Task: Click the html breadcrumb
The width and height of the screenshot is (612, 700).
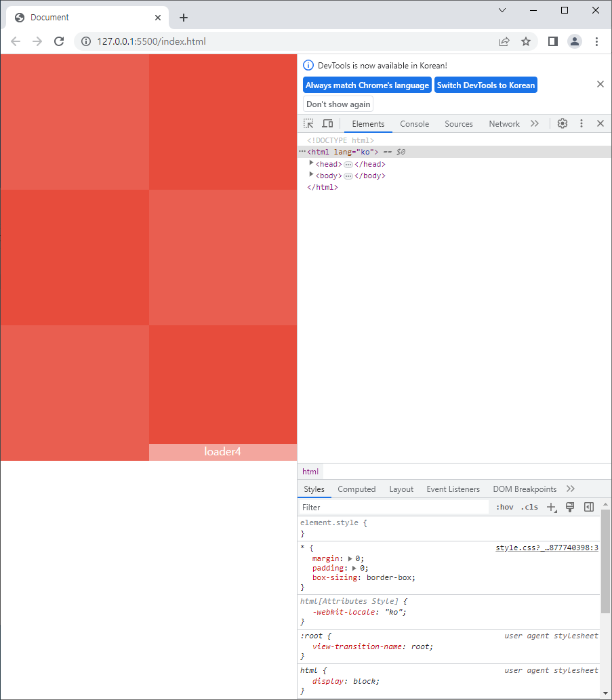Action: point(310,472)
